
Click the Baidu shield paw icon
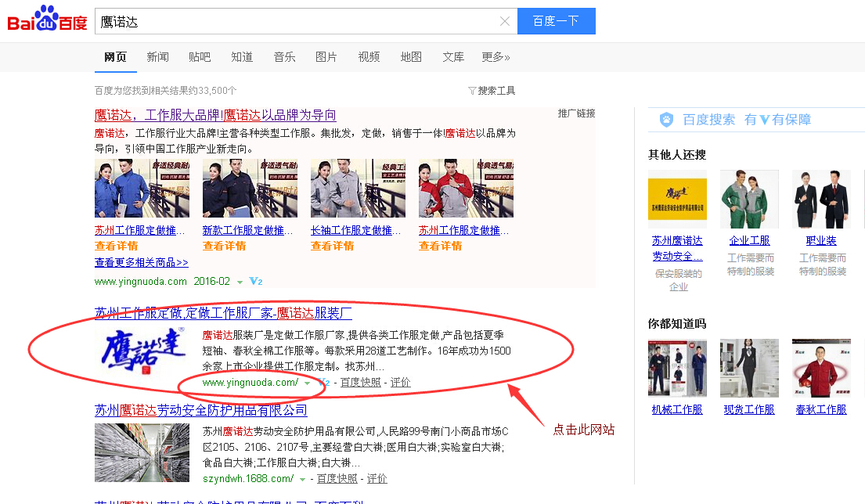click(666, 120)
